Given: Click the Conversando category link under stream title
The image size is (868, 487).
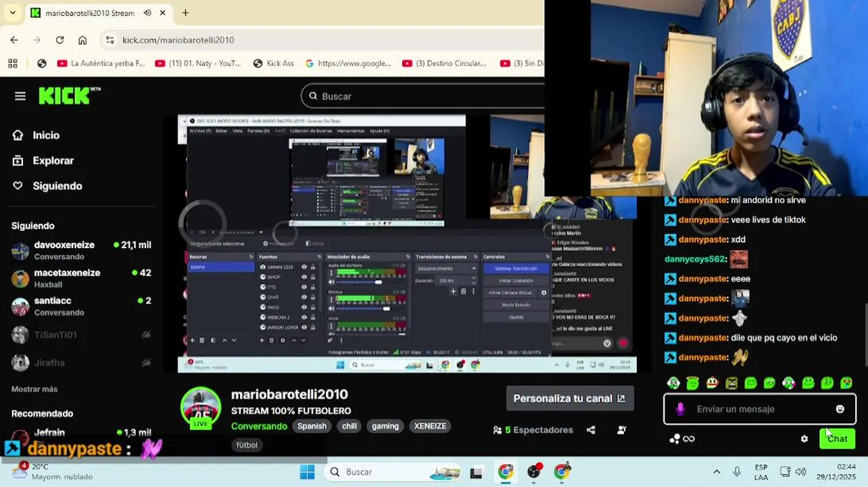Looking at the screenshot, I should pyautogui.click(x=259, y=426).
